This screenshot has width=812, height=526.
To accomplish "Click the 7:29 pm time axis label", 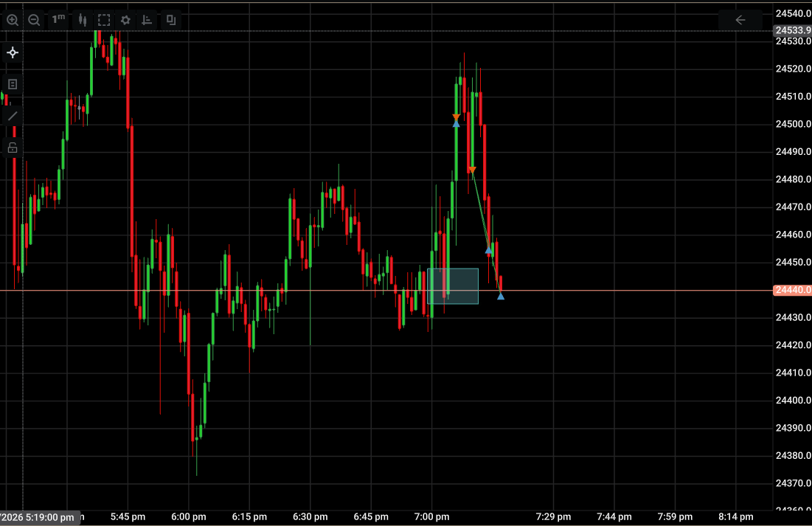I will coord(554,516).
